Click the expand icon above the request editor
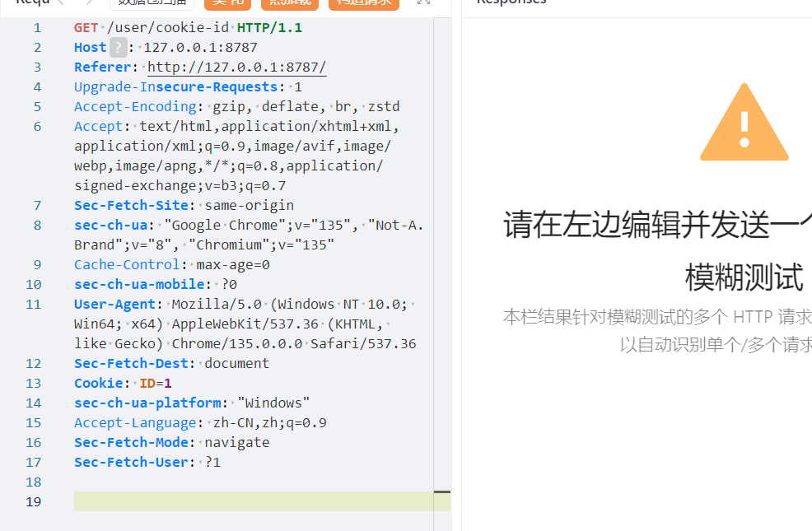The width and height of the screenshot is (812, 531). click(x=424, y=2)
